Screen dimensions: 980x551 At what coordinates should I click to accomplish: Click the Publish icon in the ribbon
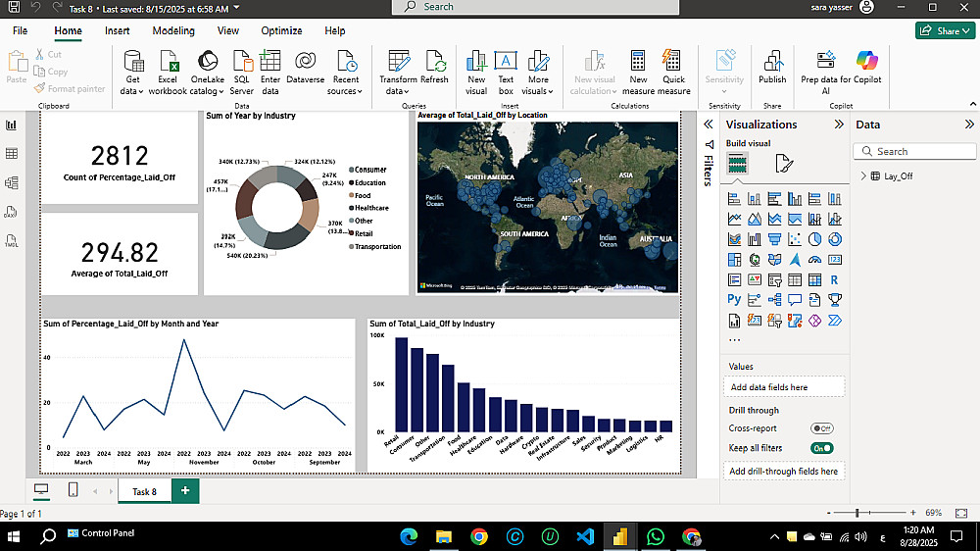[772, 62]
